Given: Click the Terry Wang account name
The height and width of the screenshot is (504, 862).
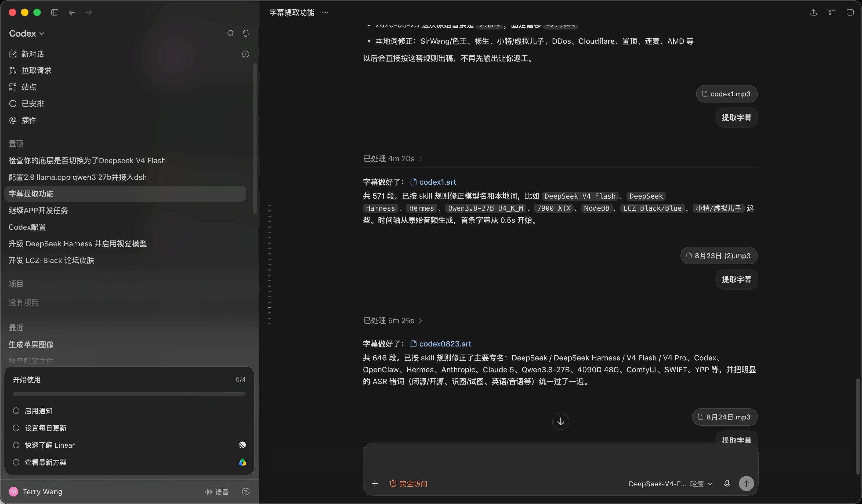Looking at the screenshot, I should pyautogui.click(x=42, y=492).
